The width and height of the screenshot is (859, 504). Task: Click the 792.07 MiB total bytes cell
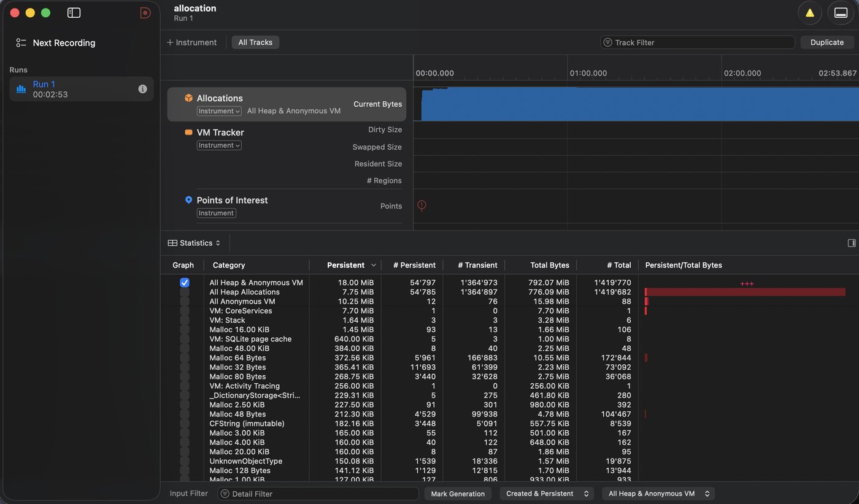point(550,283)
